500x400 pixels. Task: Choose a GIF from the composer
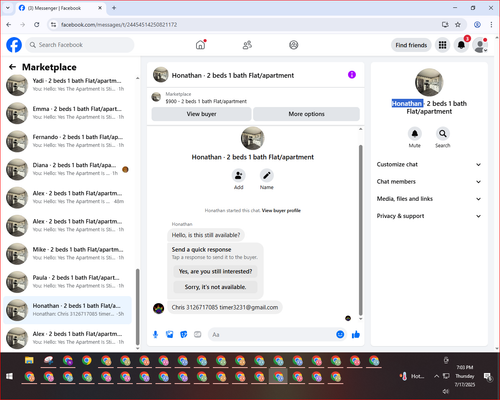click(198, 334)
